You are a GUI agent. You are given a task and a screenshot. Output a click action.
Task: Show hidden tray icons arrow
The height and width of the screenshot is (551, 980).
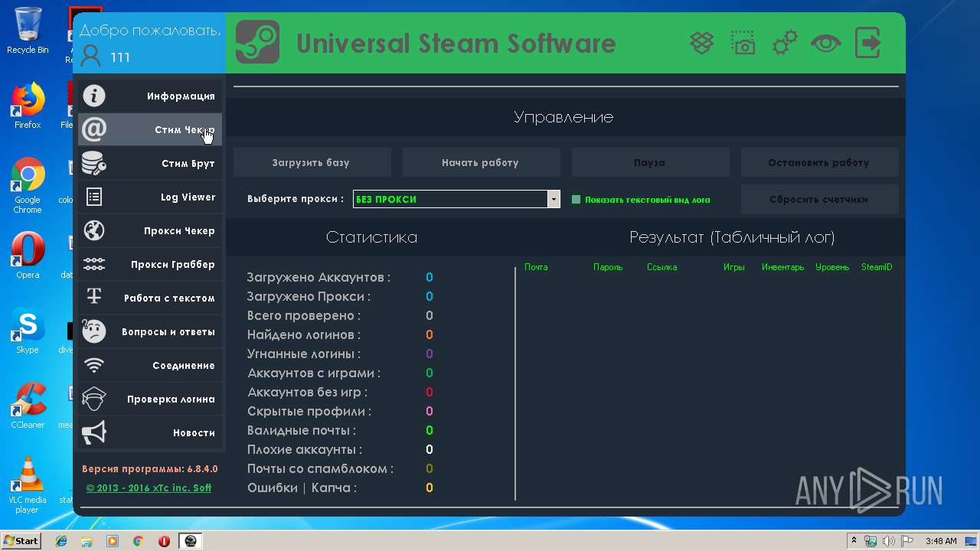[x=854, y=541]
